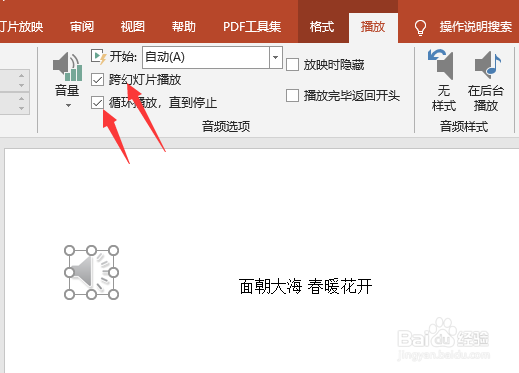Screen dimensions: 519x373
Task: Decrease the upper spinner value
Action: point(22,86)
